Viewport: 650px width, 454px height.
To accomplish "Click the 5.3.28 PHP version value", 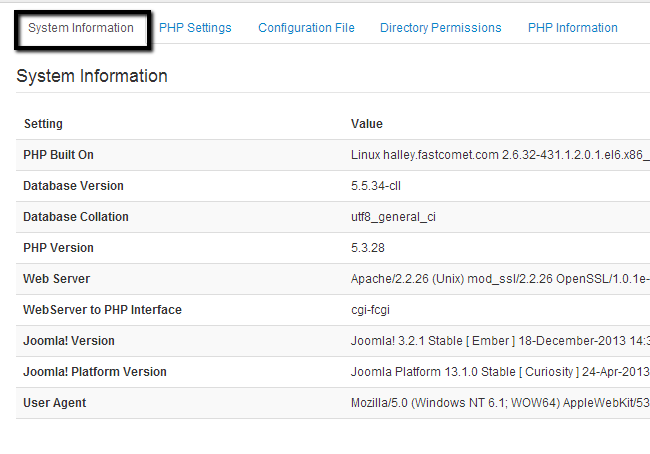I will pyautogui.click(x=369, y=248).
